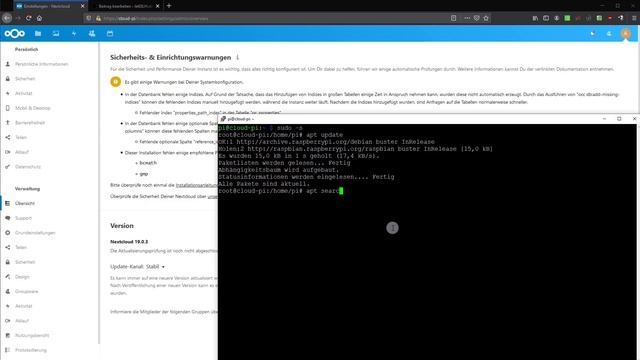The height and width of the screenshot is (360, 640).
Task: Click the 'Version' section heading
Action: point(122,226)
